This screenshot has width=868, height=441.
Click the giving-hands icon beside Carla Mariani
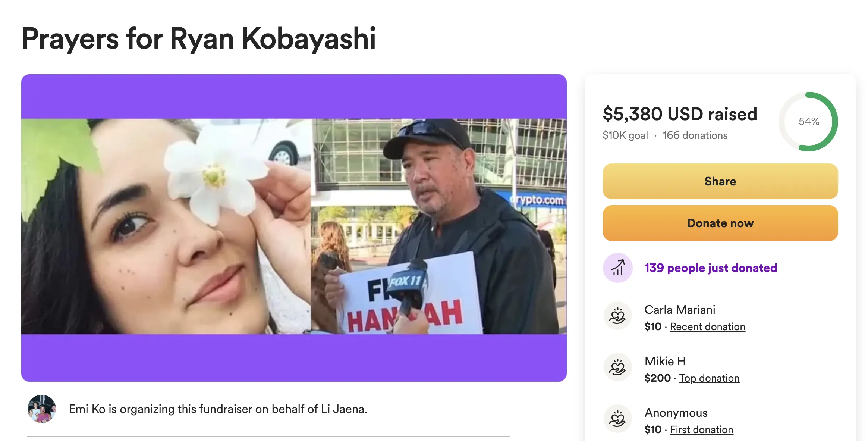pyautogui.click(x=617, y=315)
